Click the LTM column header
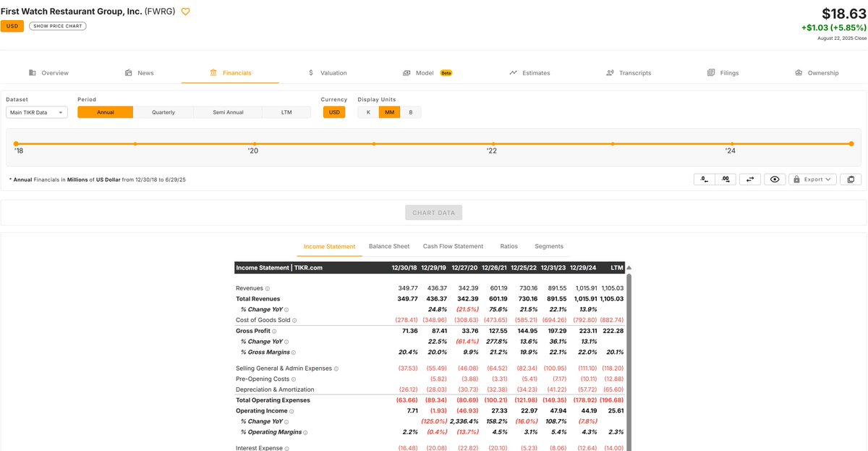This screenshot has width=868, height=451. (617, 268)
